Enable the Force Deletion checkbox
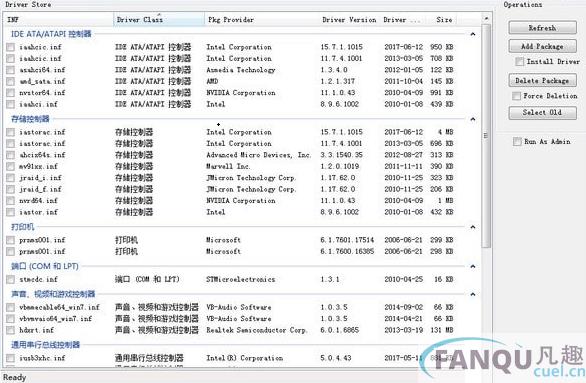This screenshot has height=383, width=586. click(x=516, y=96)
